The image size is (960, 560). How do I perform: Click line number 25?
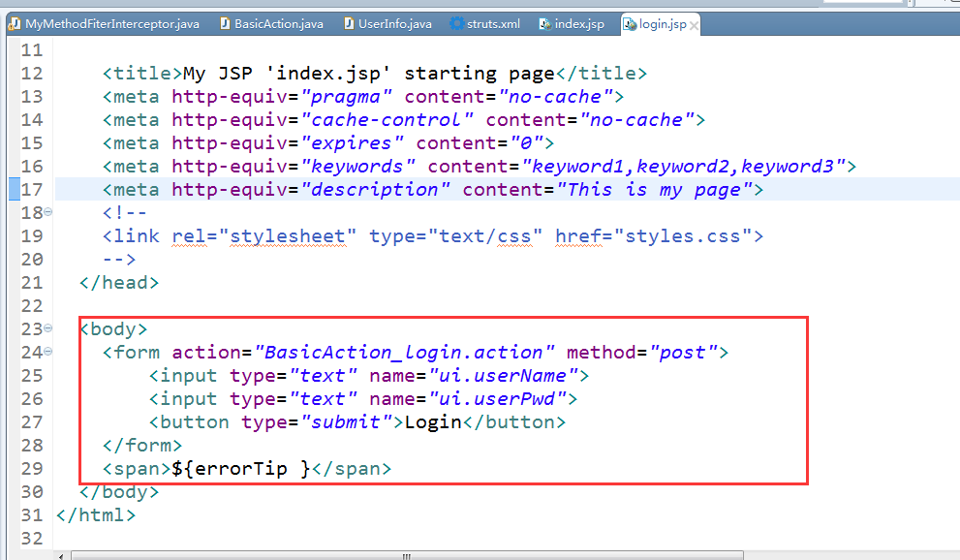32,376
